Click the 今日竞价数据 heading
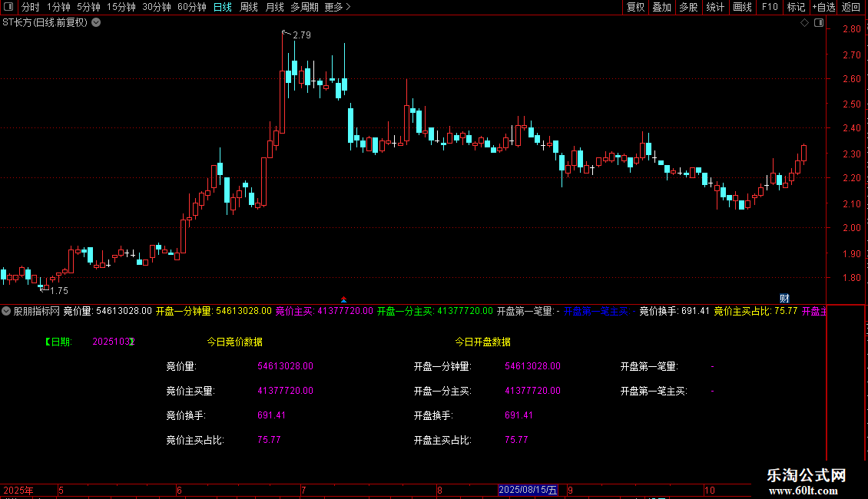Image resolution: width=868 pixels, height=499 pixels. (235, 342)
